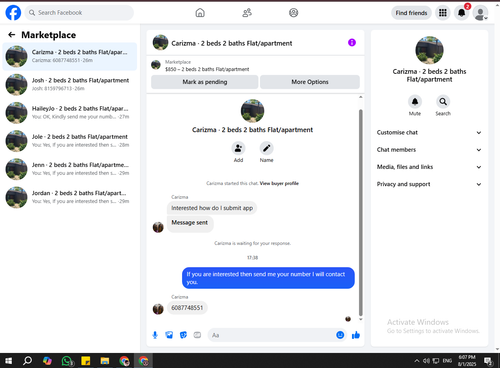Choose a sticker icon
This screenshot has height=368, width=500.
[x=183, y=335]
